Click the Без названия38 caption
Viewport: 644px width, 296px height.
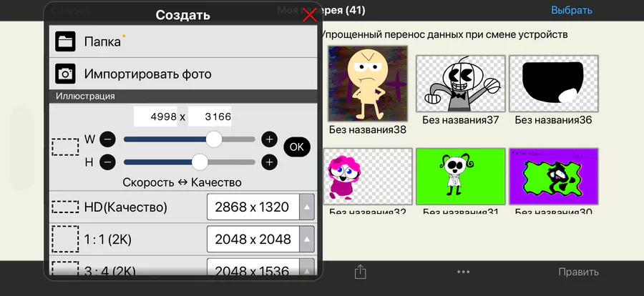368,129
